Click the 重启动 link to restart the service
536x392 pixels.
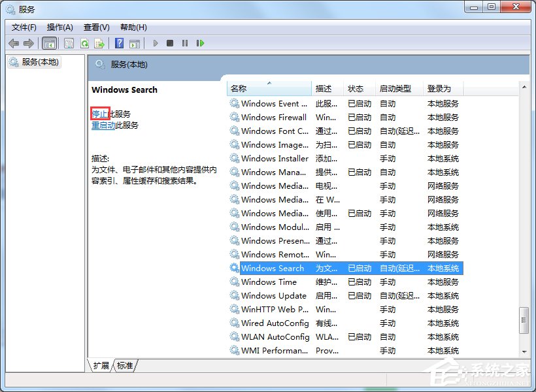[x=103, y=126]
